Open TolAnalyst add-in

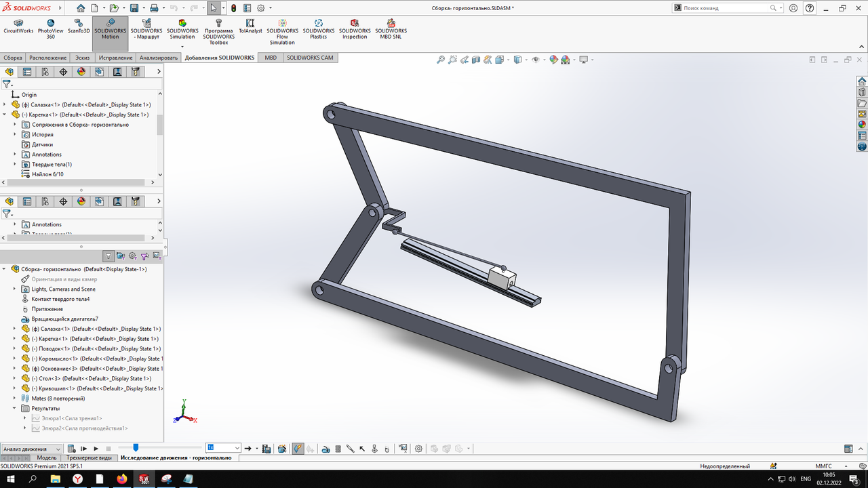click(x=250, y=27)
